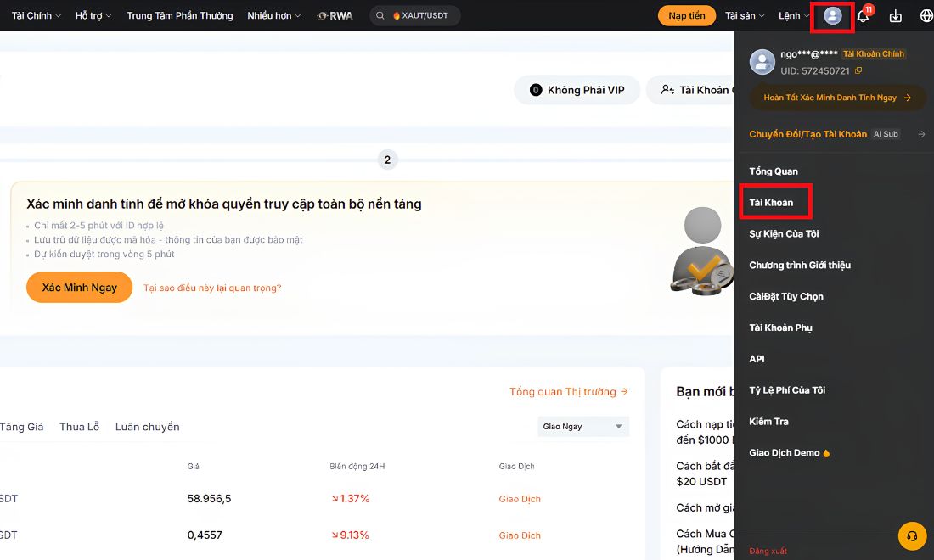Select Tổng Quan in the profile menu
934x560 pixels.
pos(774,171)
